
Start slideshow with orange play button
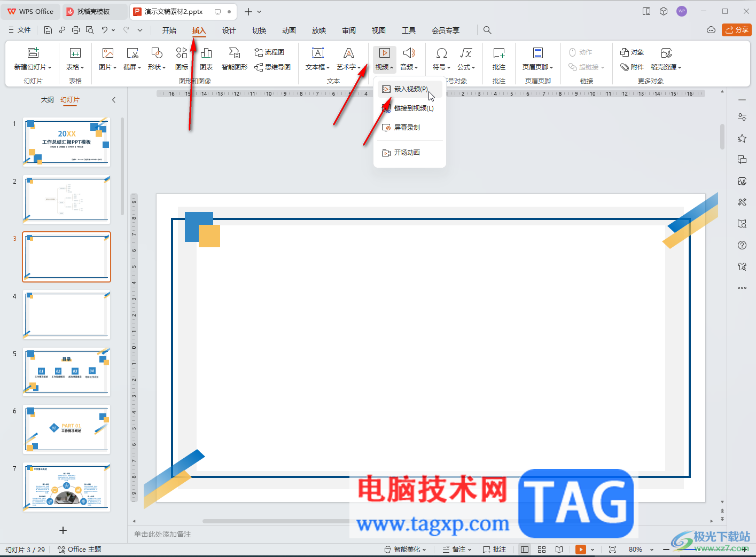[581, 550]
